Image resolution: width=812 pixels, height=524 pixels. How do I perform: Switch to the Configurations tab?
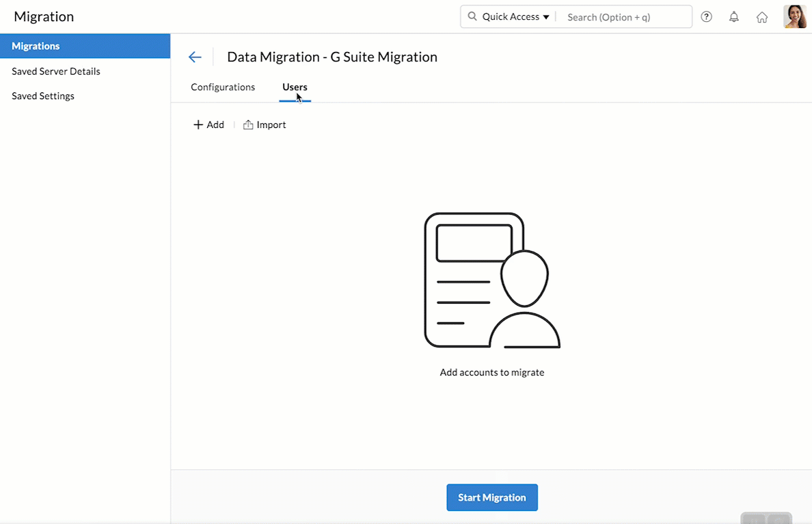pyautogui.click(x=223, y=87)
